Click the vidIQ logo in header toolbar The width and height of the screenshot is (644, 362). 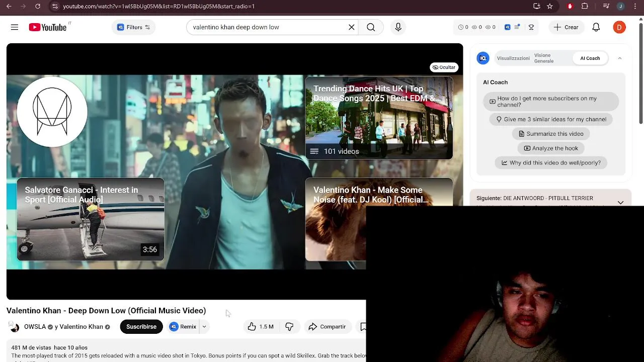point(508,27)
